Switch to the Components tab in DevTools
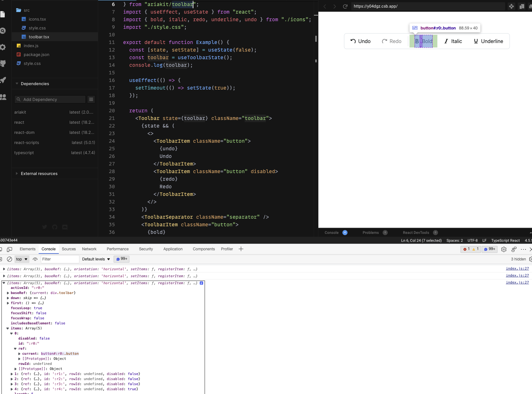This screenshot has height=394, width=532. (203, 249)
